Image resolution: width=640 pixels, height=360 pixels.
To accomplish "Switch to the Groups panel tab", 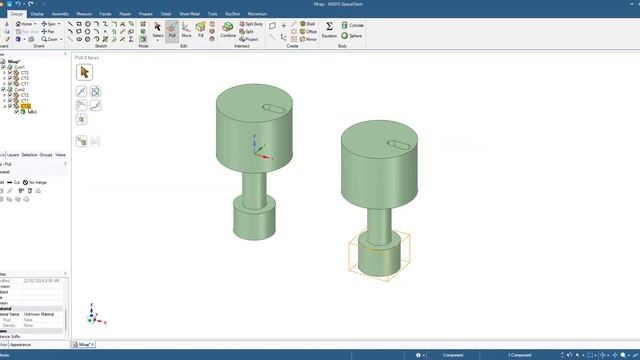I will click(46, 155).
